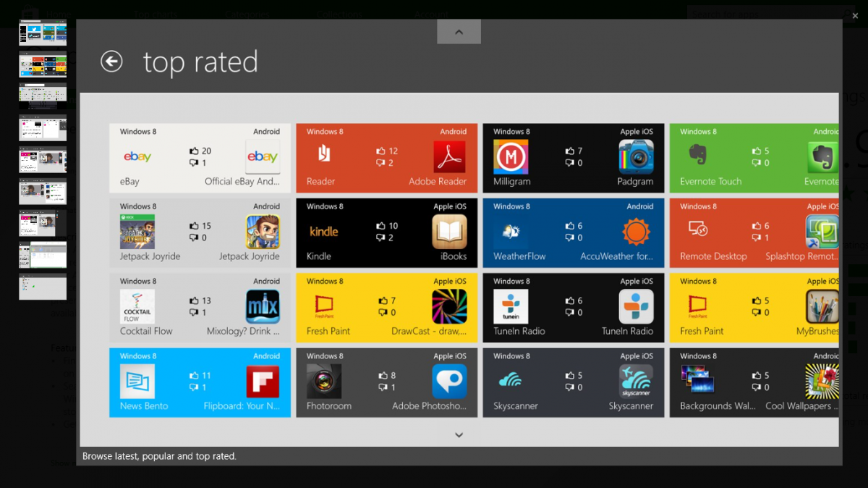868x488 pixels.
Task: Click the 'Milligram' label text
Action: point(512,182)
